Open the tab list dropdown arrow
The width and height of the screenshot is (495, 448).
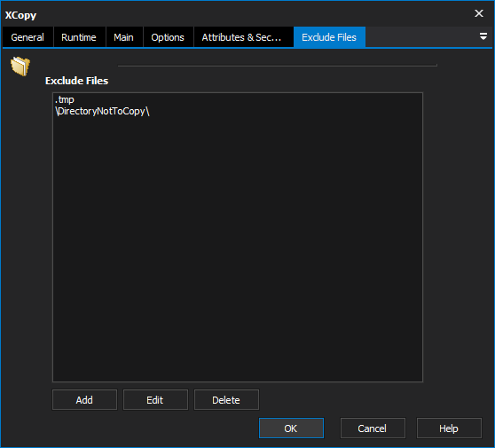(483, 36)
